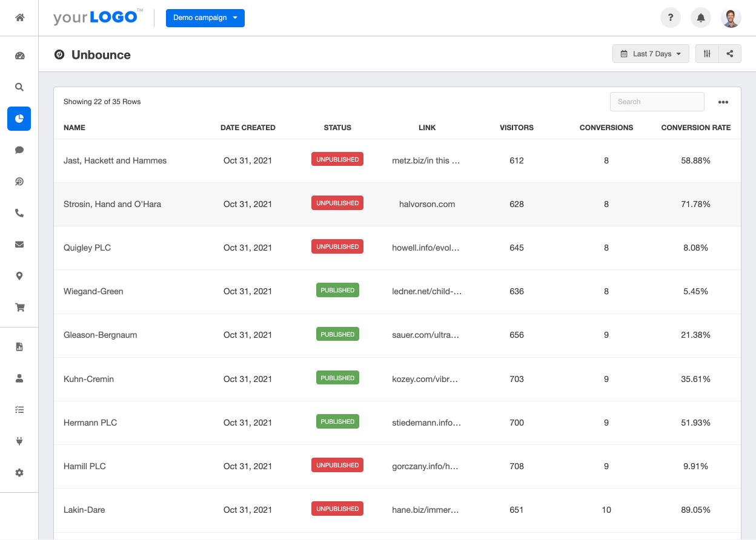Select the magnifying glass sidebar icon
The height and width of the screenshot is (540, 756).
coord(19,87)
